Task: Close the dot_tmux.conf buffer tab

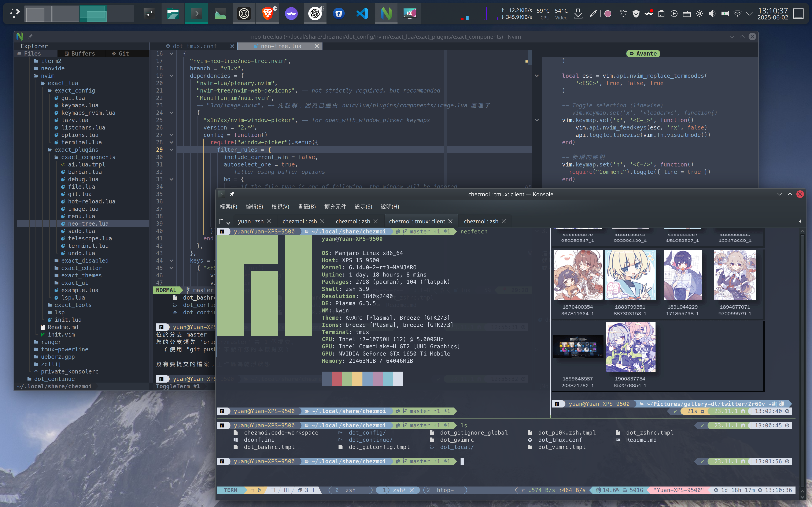Action: [x=232, y=46]
